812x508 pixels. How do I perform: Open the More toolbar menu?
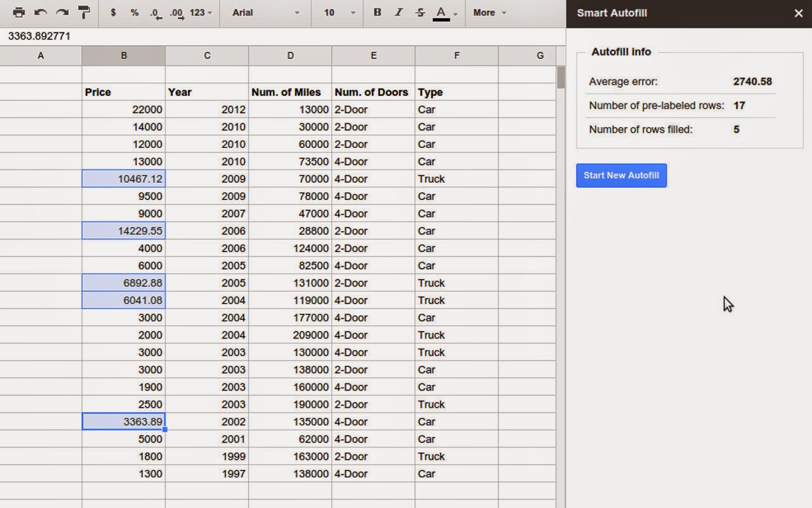(490, 13)
